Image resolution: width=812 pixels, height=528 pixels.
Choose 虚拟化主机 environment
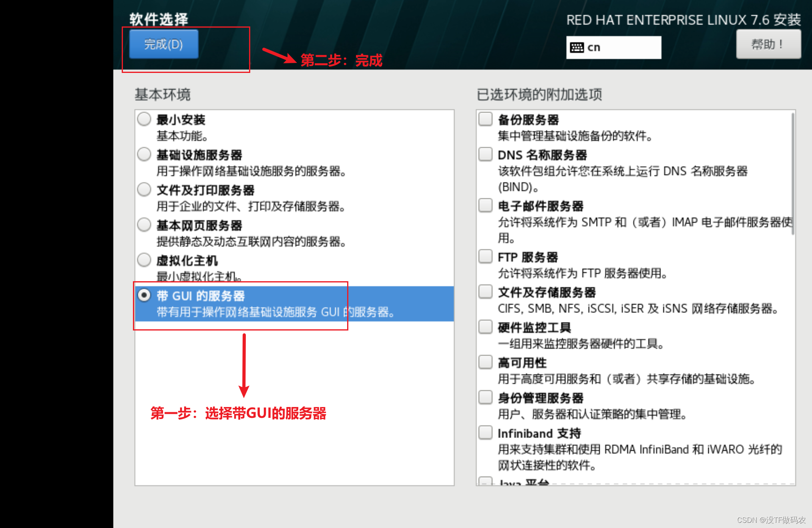(144, 260)
